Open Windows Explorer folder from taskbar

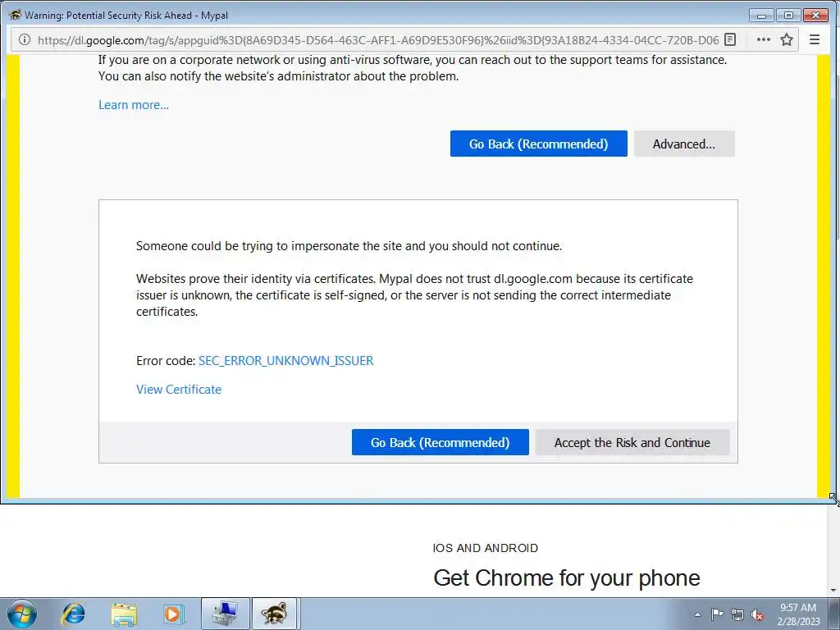(x=124, y=614)
